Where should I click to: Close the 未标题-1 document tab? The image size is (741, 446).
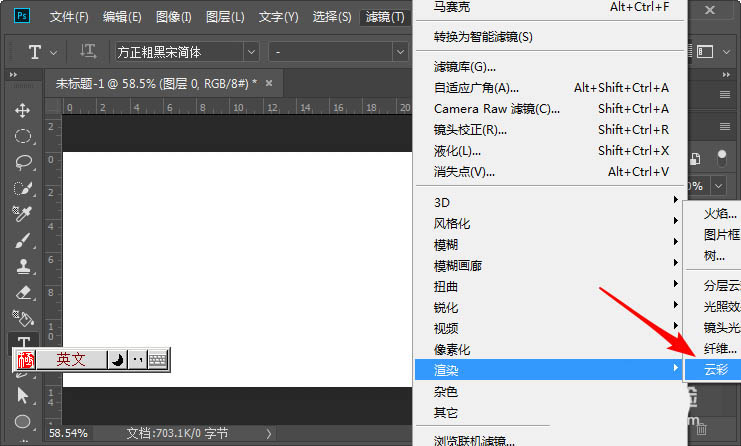tap(269, 83)
